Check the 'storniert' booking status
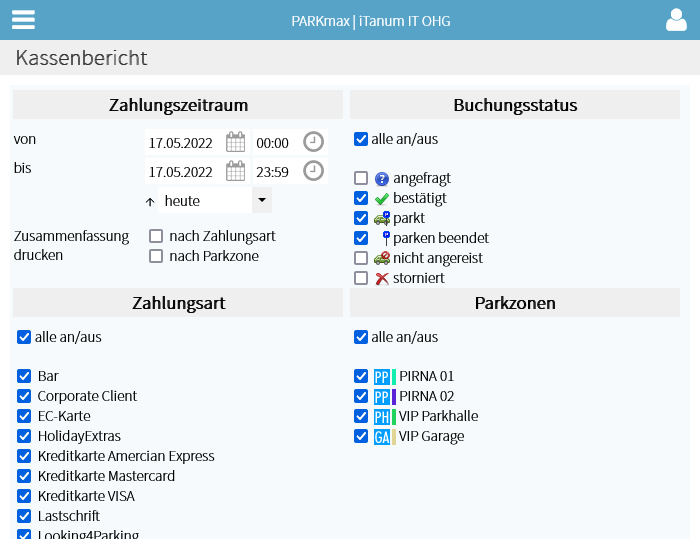 click(361, 278)
